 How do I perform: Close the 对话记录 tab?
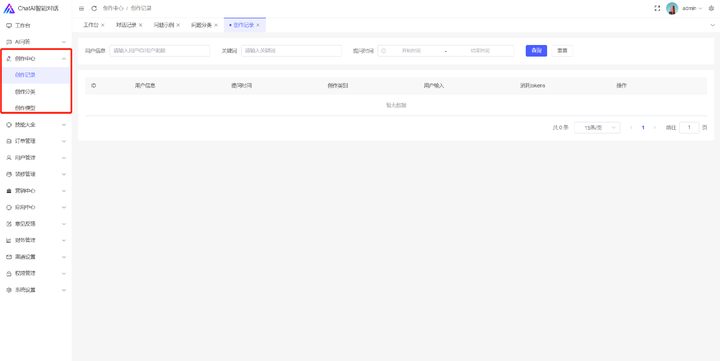coord(141,25)
